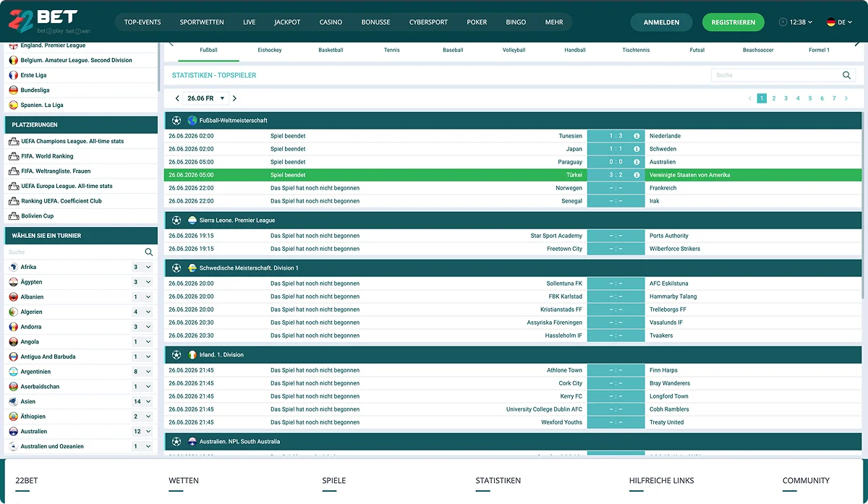Click the 22BET logo
Viewport: 868px width, 504px height.
click(43, 22)
